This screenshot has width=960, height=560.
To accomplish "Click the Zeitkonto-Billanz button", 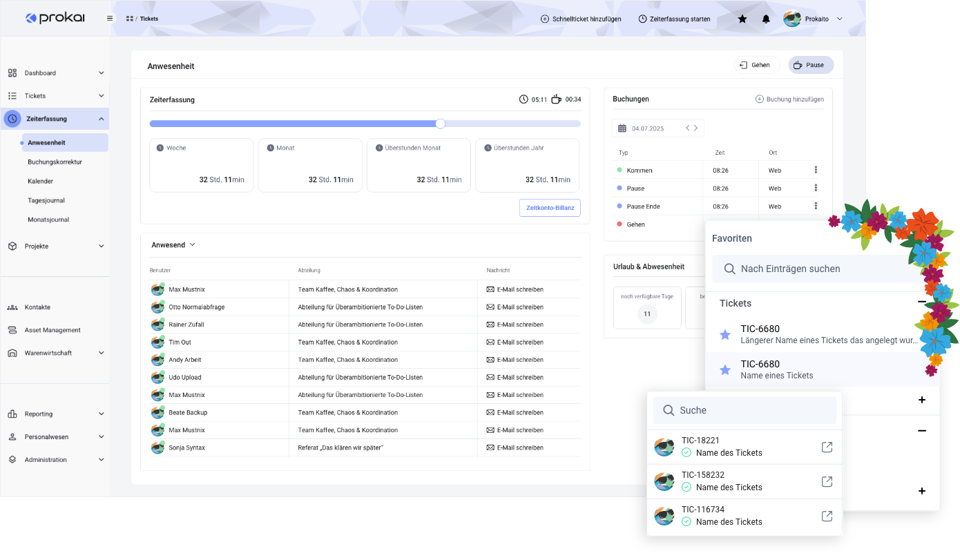I will point(550,208).
